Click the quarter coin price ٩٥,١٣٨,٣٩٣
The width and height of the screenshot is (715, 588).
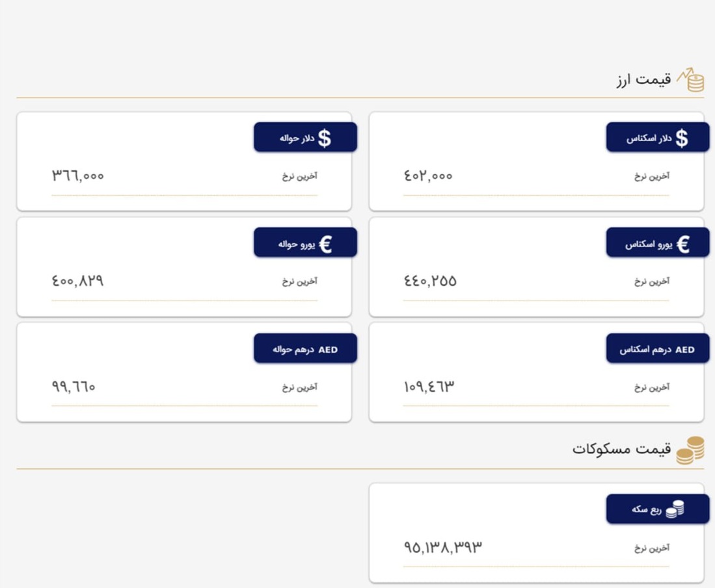442,547
